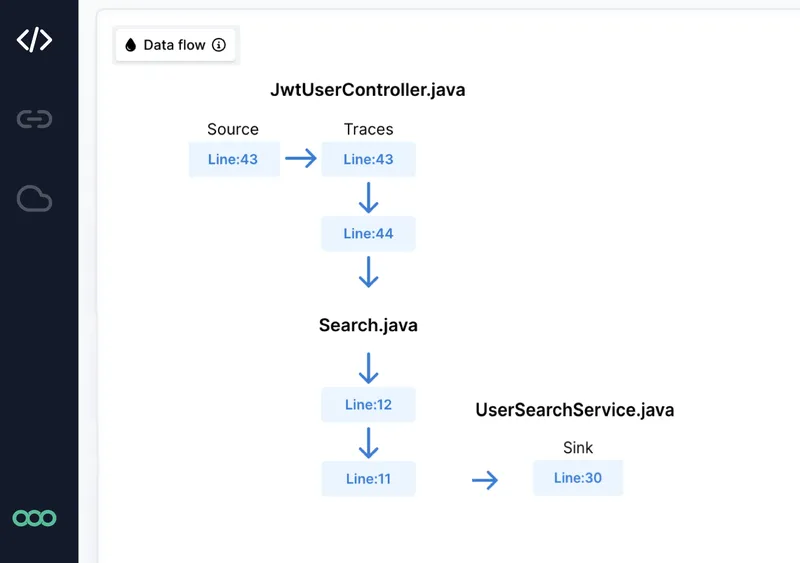The width and height of the screenshot is (800, 563).
Task: Select the Line:11 trace node
Action: [368, 478]
